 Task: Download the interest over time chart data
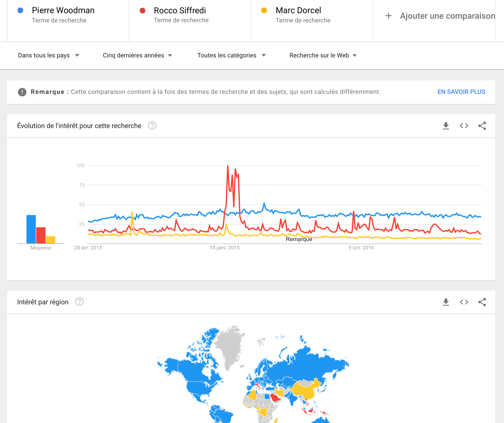[x=446, y=126]
